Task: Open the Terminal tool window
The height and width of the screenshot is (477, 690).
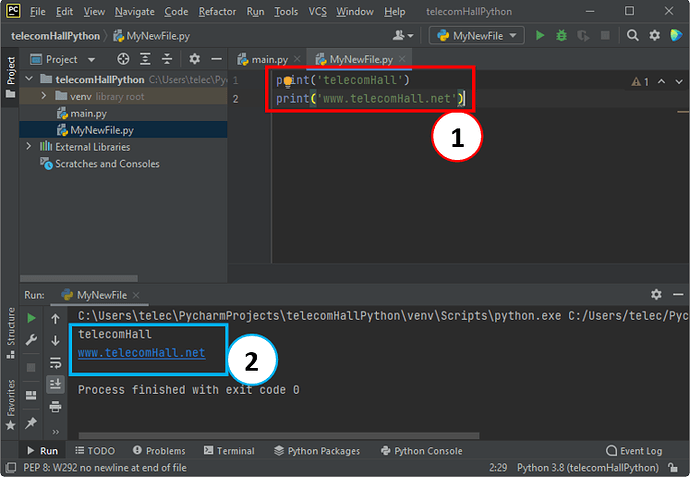Action: pyautogui.click(x=229, y=451)
